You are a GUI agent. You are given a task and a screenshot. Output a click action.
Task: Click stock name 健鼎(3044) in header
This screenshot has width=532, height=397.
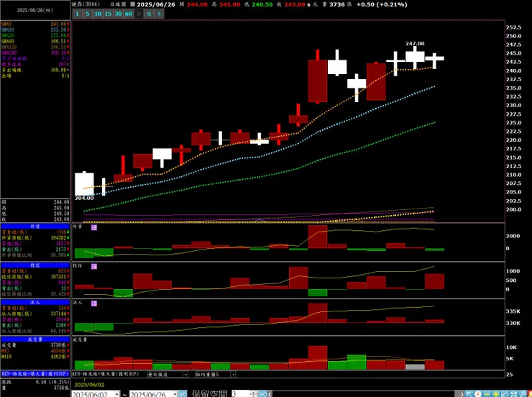point(86,4)
